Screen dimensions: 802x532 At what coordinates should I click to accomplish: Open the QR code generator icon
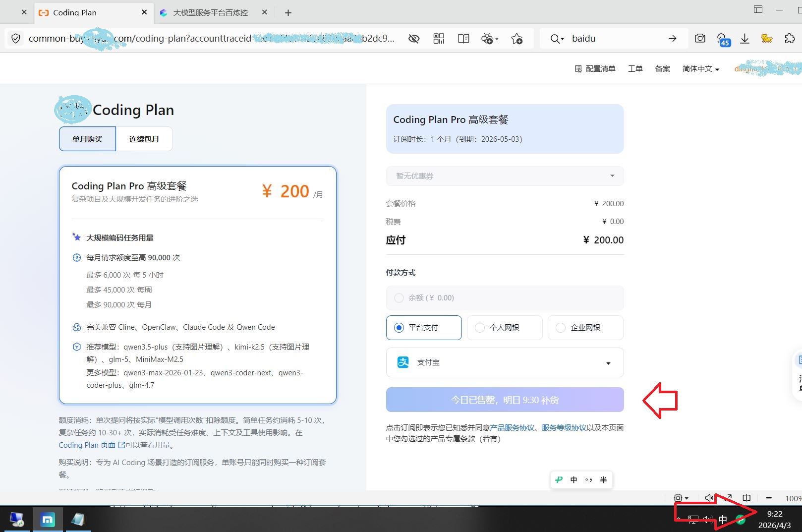439,39
